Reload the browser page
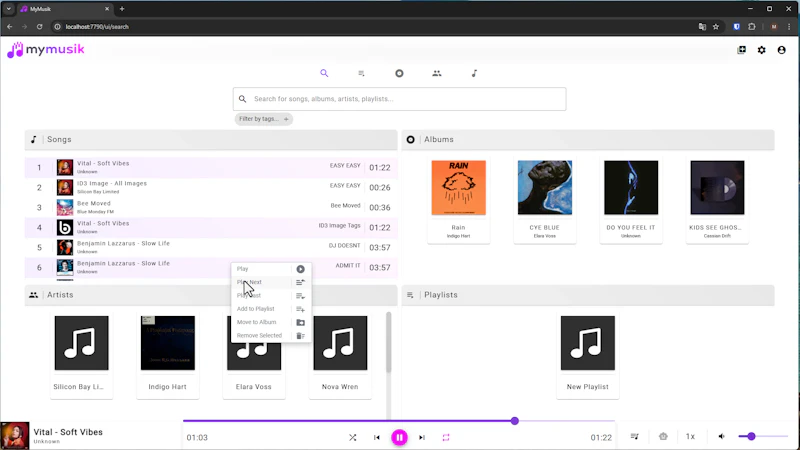This screenshot has height=450, width=800. click(39, 27)
